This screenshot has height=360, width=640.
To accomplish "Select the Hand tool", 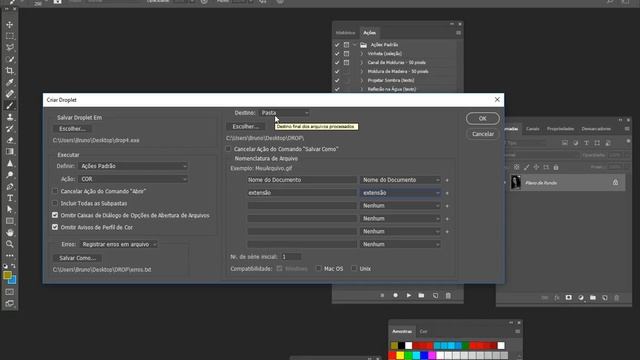I will pyautogui.click(x=9, y=233).
